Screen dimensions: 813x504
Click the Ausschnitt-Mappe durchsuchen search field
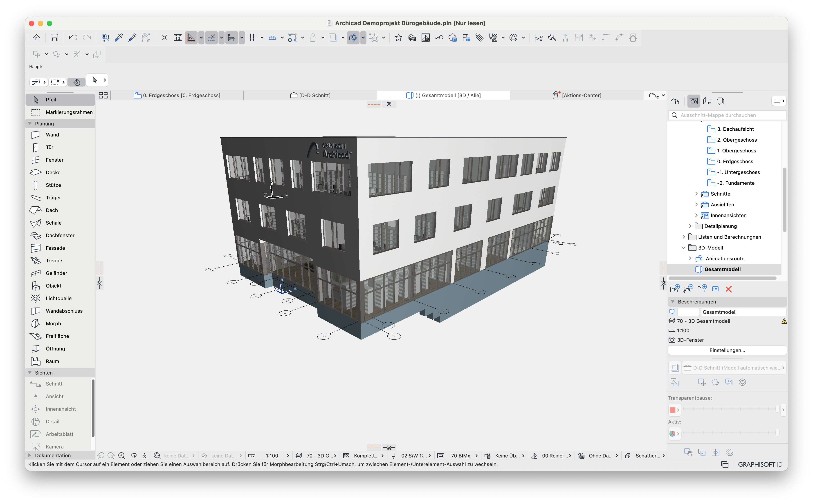(x=728, y=115)
